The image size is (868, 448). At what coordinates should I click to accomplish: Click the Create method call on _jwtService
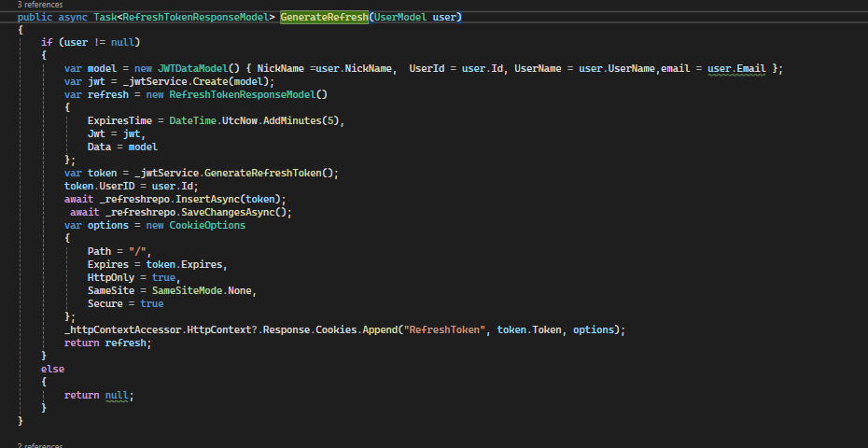210,82
